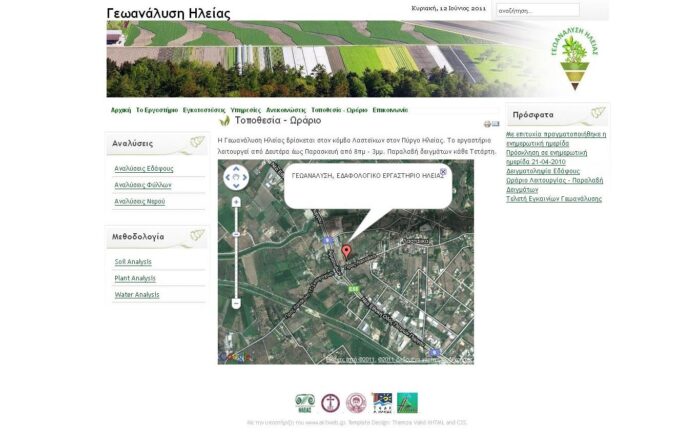The image size is (700, 446).
Task: Open the Τελετή Εγκαινίων Γεωανάλυσης link
Action: coord(554,199)
